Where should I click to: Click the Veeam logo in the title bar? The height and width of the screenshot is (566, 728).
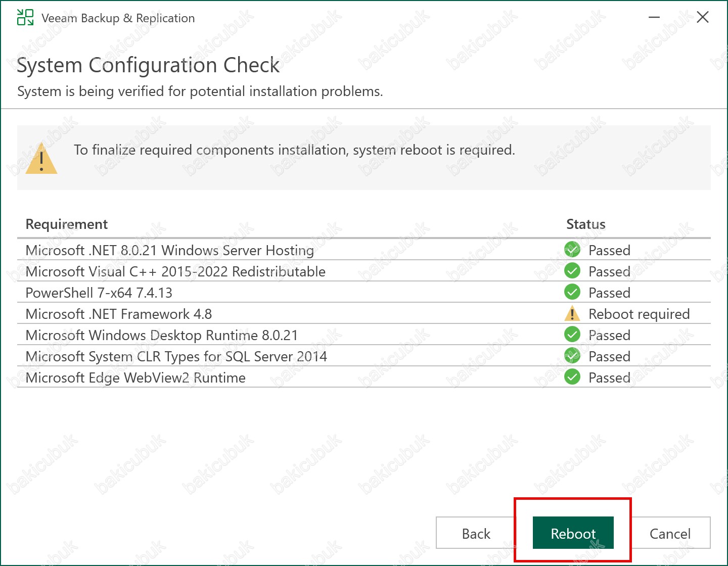25,18
